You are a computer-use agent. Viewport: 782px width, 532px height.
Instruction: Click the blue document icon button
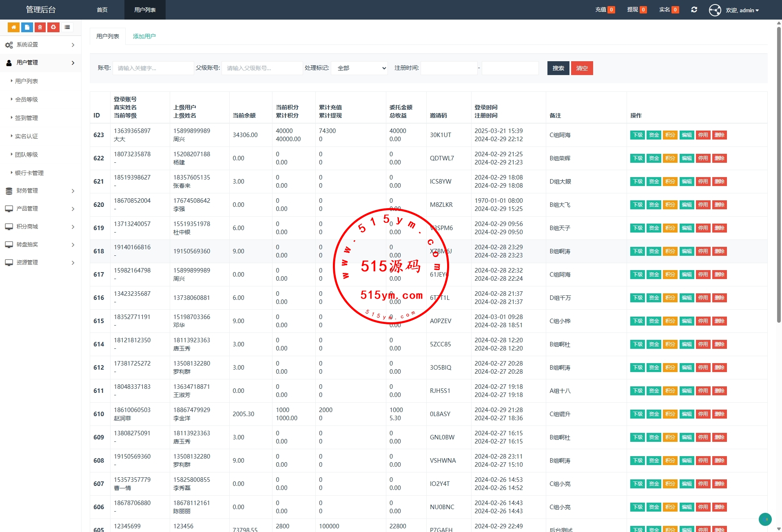27,27
